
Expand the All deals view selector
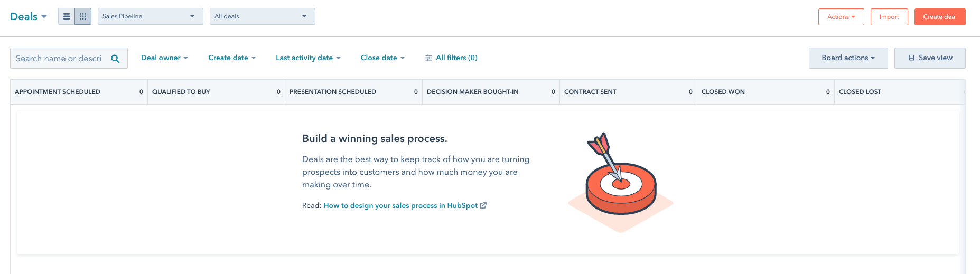[x=263, y=16]
